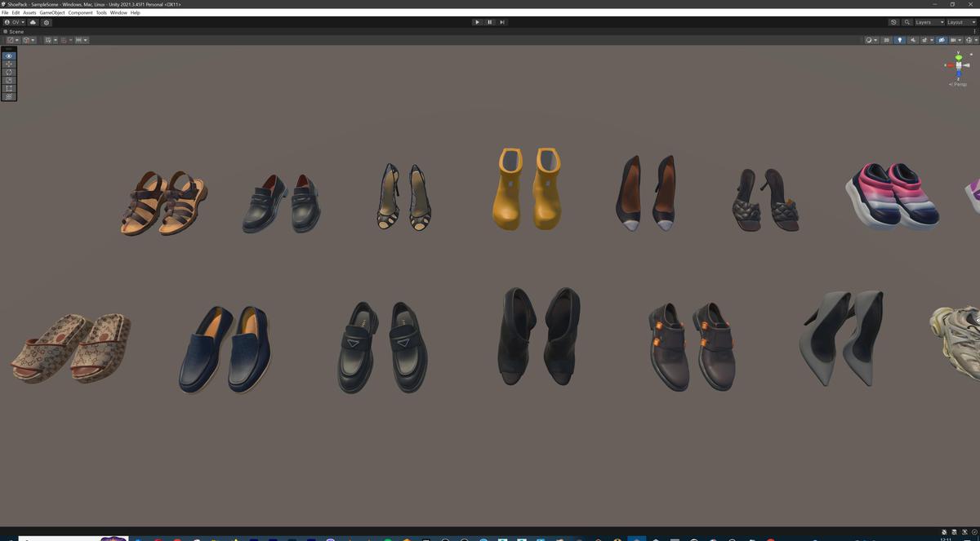This screenshot has width=980, height=541.
Task: Open the shading mode dropdown in Scene view
Action: pos(871,40)
